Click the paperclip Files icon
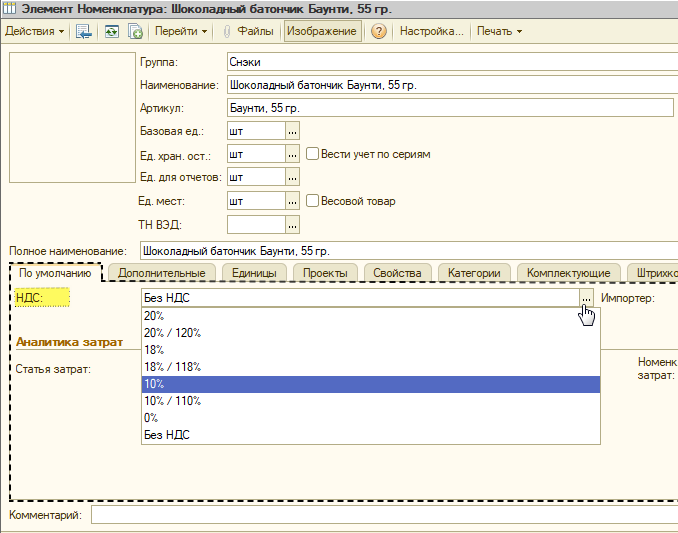 point(227,32)
